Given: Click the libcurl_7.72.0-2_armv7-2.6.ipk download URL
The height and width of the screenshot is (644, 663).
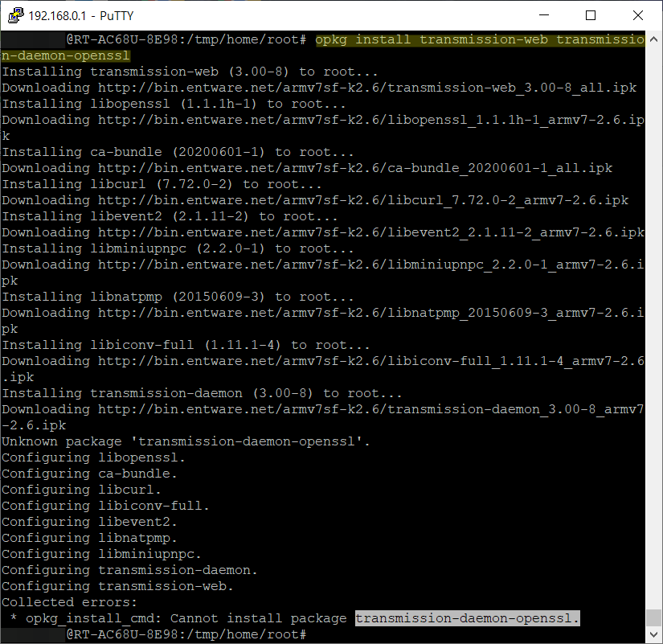Looking at the screenshot, I should pyautogui.click(x=363, y=200).
